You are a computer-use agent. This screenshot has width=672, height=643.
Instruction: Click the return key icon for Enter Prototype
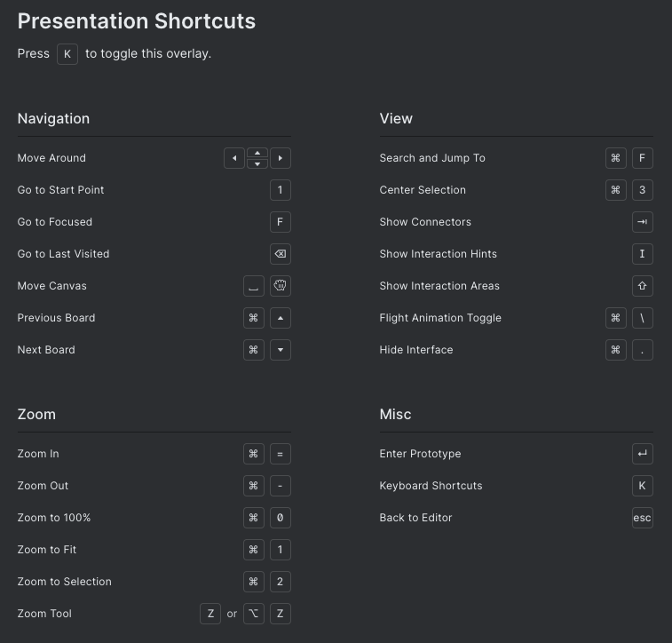[x=643, y=454]
